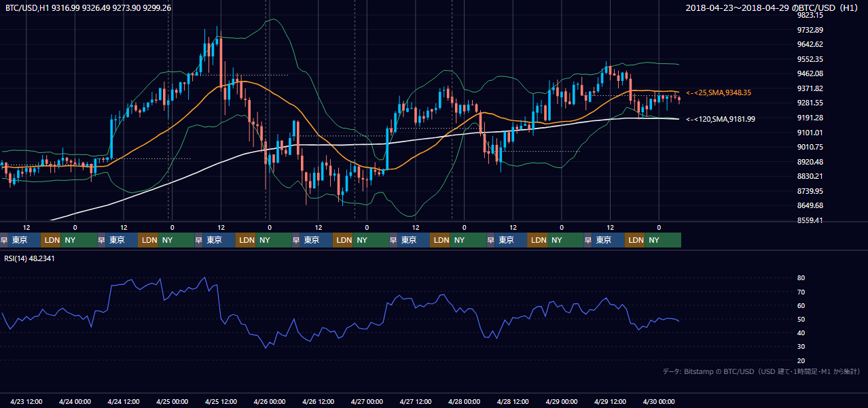Click the 9462.08 price axis label
This screenshot has width=868, height=408.
tap(810, 73)
